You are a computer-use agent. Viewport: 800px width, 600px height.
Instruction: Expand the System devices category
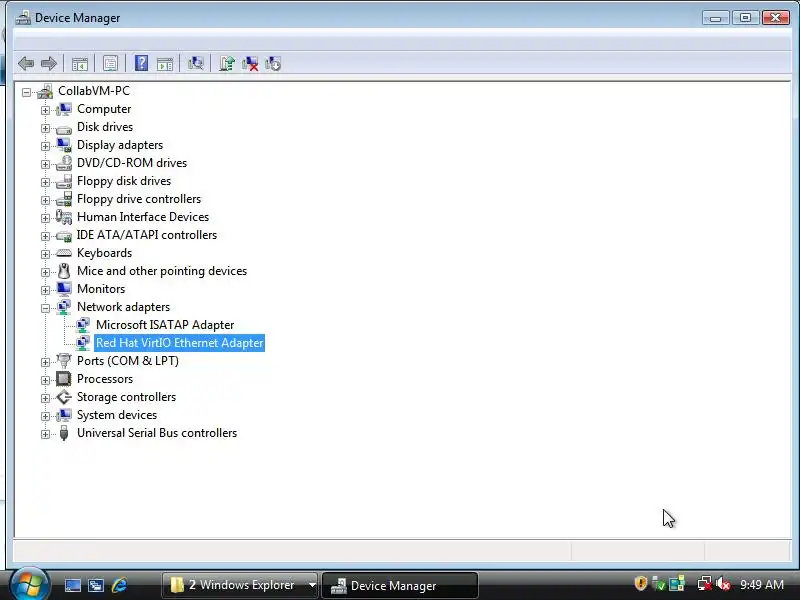pos(45,416)
